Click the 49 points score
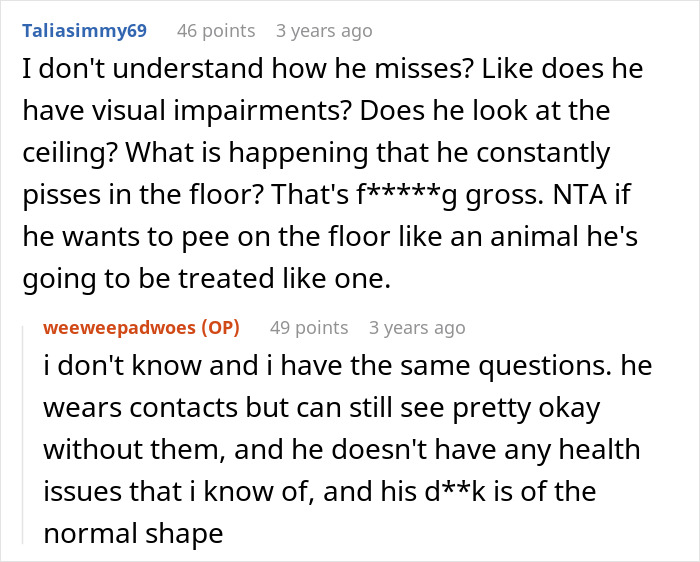Screen dimensions: 700x562 [308, 327]
